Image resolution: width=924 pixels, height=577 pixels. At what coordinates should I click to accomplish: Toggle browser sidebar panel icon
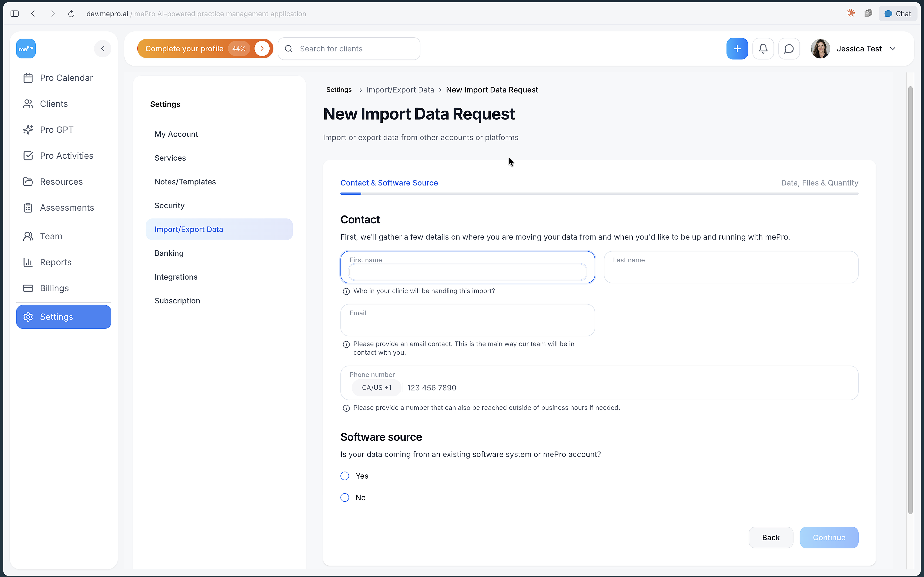click(x=14, y=14)
